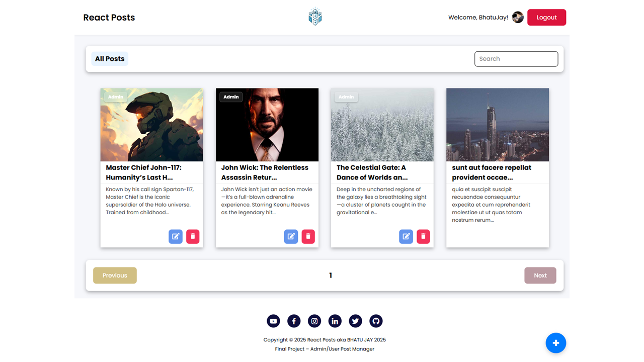Click the Previous pagination button
The image size is (644, 362).
click(x=115, y=275)
